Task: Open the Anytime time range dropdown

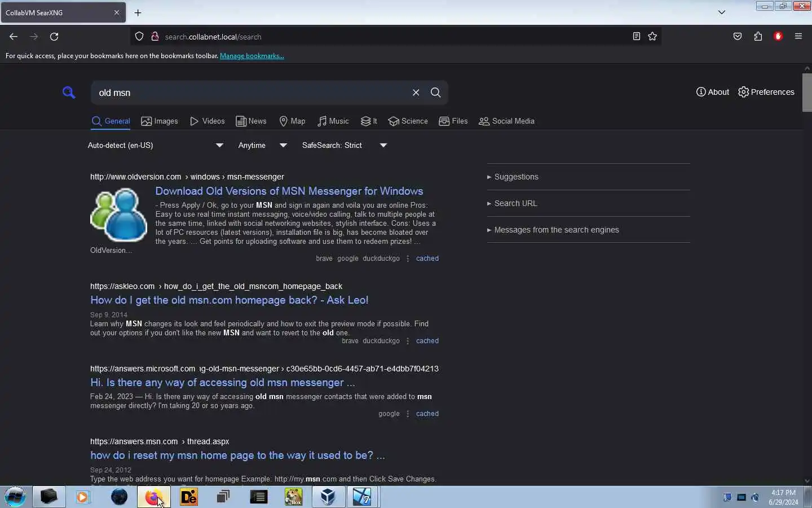Action: [263, 146]
